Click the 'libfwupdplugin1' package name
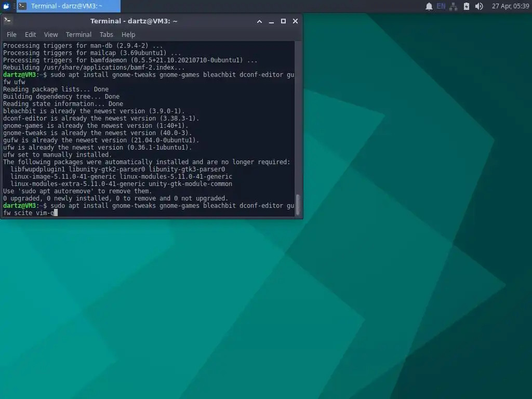 pos(37,169)
